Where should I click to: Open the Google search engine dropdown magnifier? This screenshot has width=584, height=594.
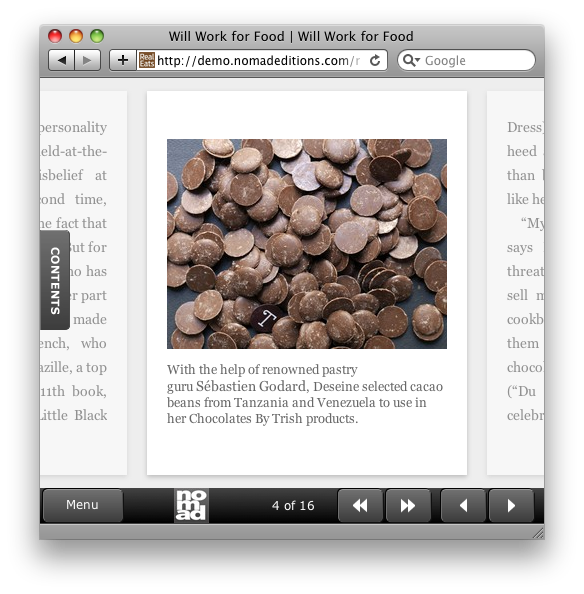pyautogui.click(x=411, y=60)
